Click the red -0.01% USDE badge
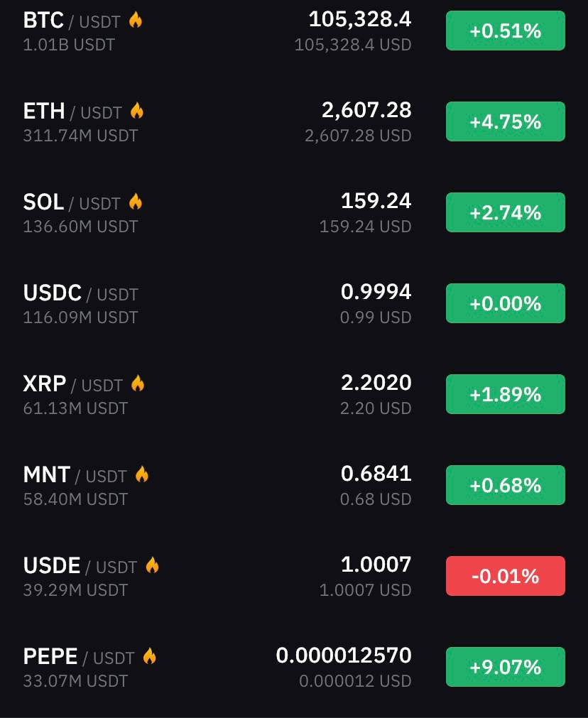Viewport: 588px width, 718px height. click(506, 576)
